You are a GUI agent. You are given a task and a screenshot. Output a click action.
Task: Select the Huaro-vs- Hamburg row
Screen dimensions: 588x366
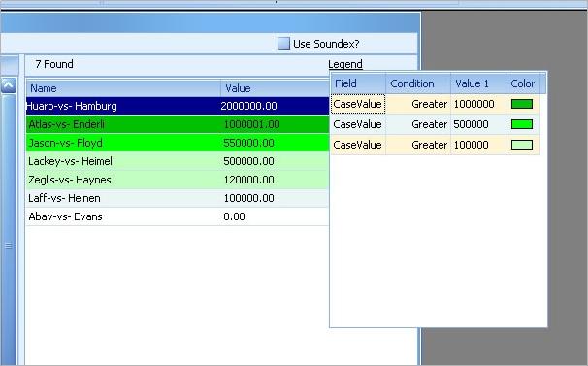point(178,106)
